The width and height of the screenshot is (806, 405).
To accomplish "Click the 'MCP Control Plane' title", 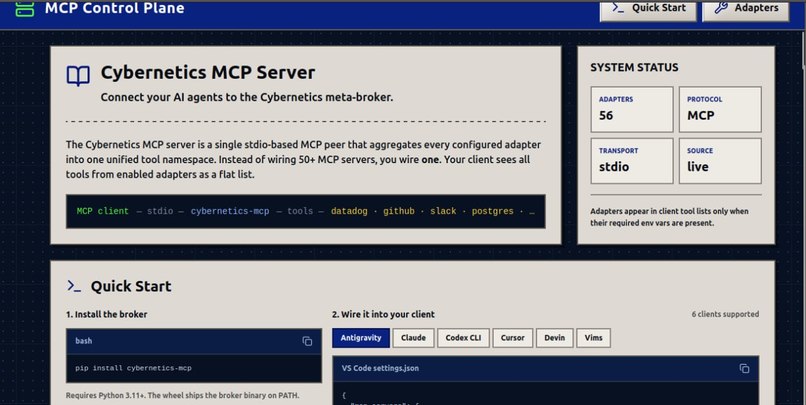I will (114, 8).
